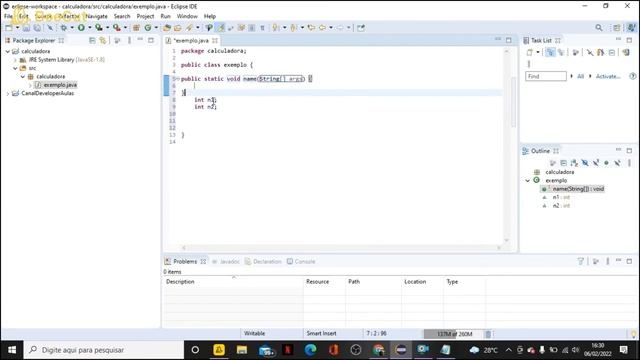Click the Run External Tools toolbar icon
This screenshot has height=360, width=640.
[117, 28]
